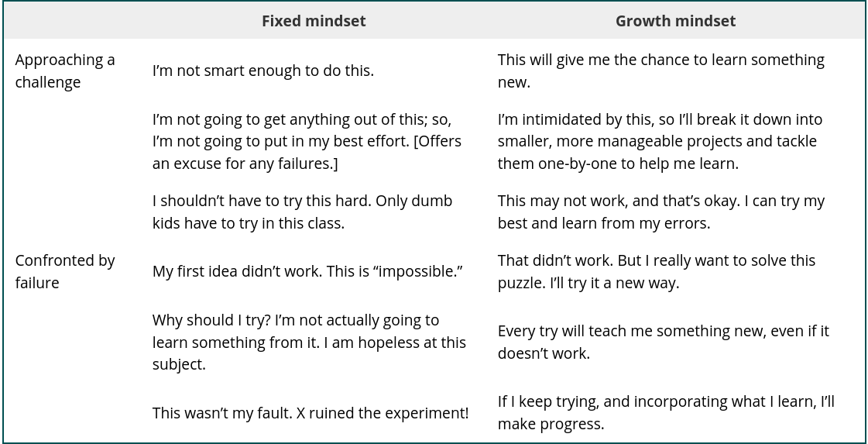Image resolution: width=868 pixels, height=444 pixels.
Task: Click the 'really want to solve this puzzle' cell
Action: tap(657, 272)
